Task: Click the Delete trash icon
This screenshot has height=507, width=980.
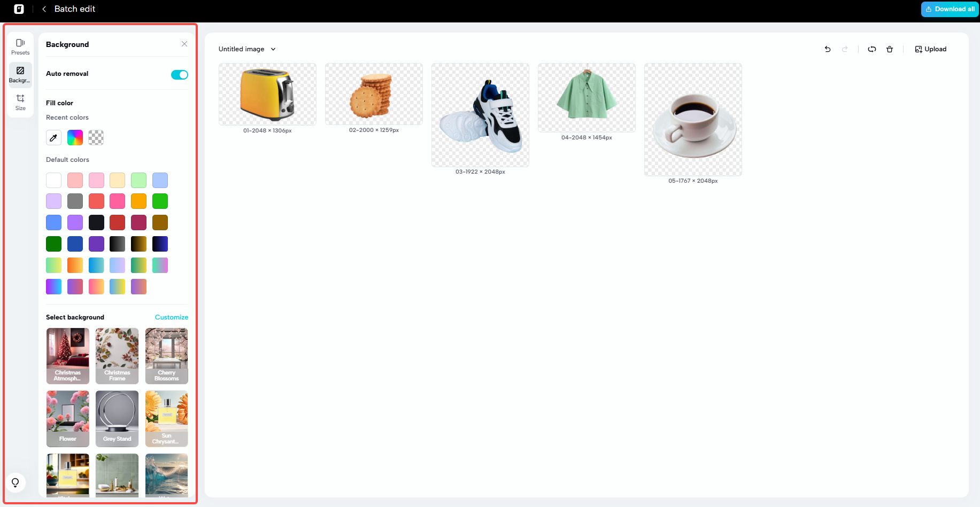Action: tap(890, 49)
